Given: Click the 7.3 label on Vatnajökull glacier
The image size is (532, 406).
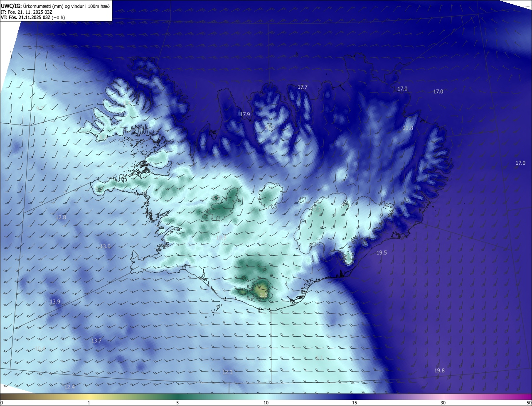Looking at the screenshot, I should (x=317, y=210).
